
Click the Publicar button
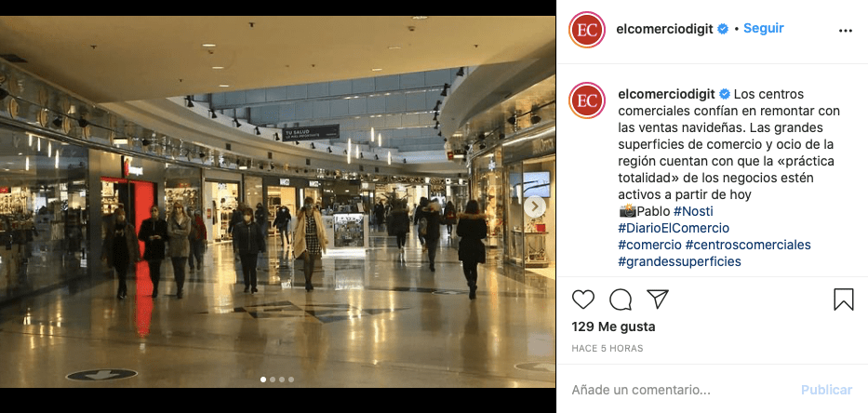826,390
